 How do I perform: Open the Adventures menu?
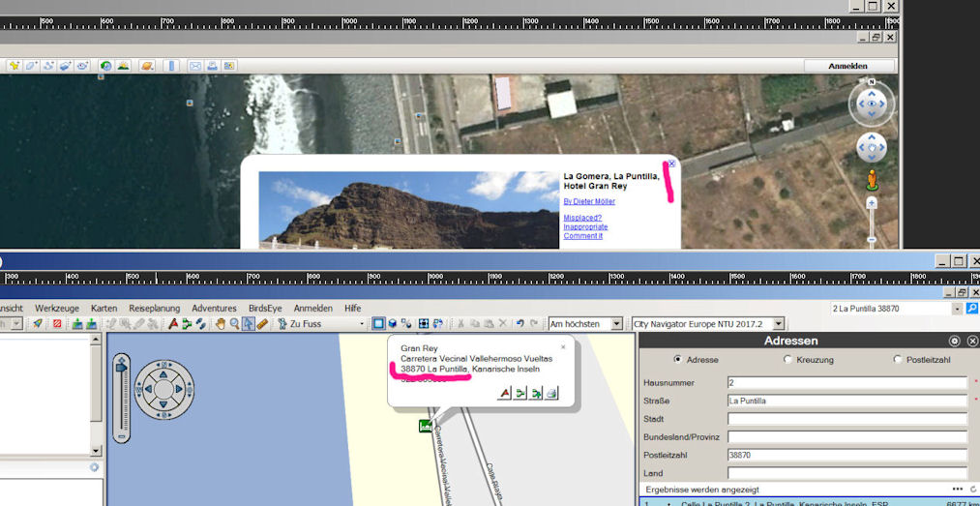215,308
